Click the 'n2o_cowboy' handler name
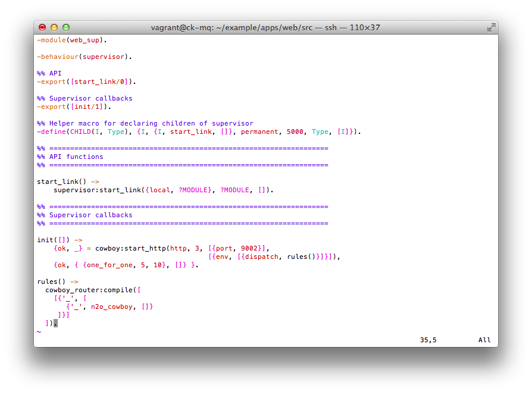 click(x=114, y=307)
